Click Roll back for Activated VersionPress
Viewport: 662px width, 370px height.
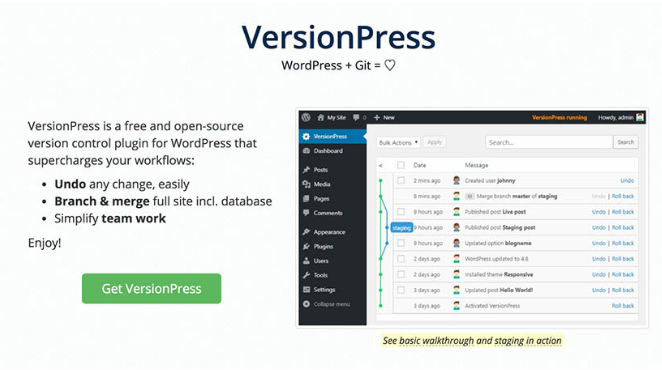tap(623, 305)
